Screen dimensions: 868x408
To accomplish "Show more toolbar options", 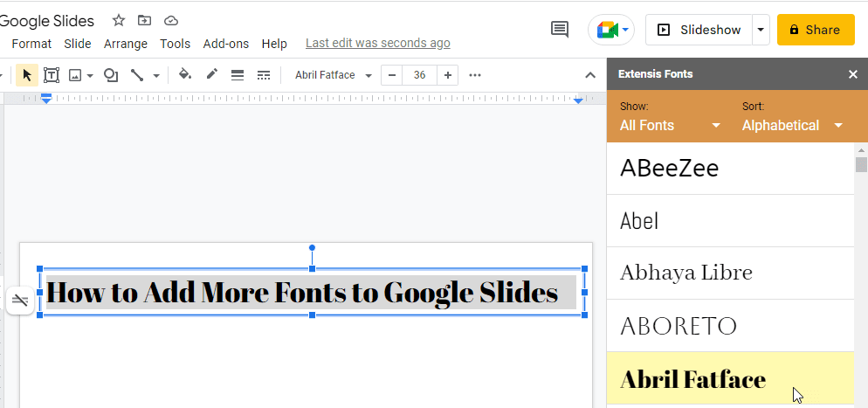I will pos(475,75).
